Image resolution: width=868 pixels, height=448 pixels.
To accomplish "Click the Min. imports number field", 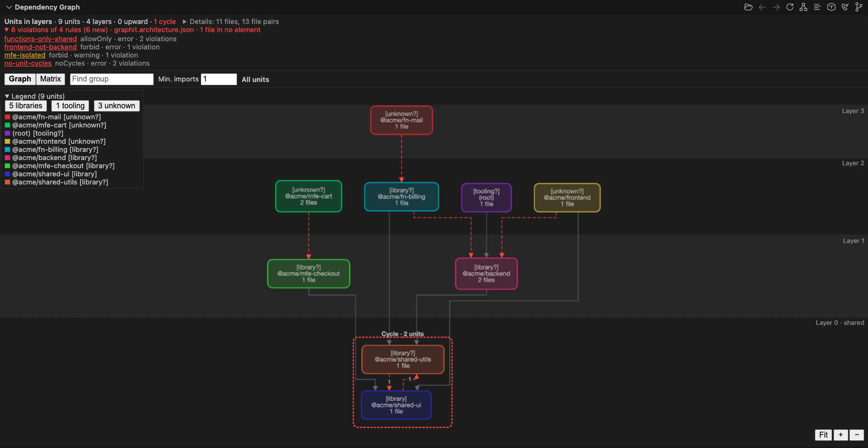I will pyautogui.click(x=219, y=79).
